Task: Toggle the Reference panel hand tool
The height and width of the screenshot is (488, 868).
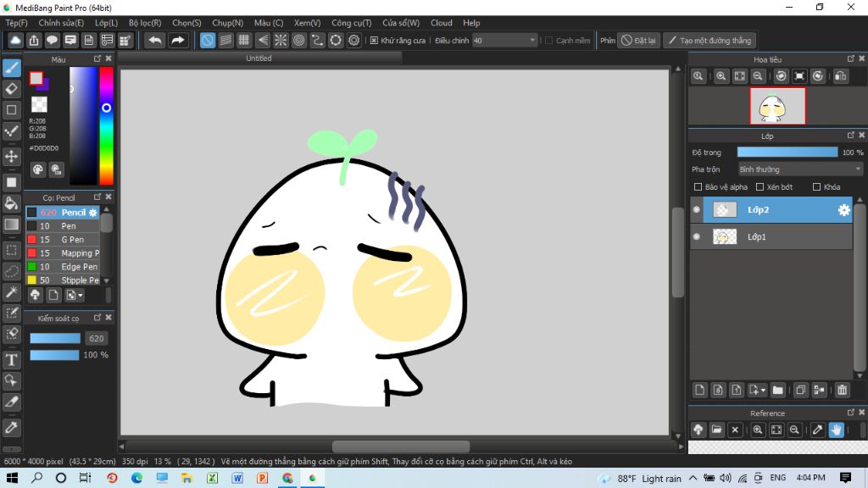Action: pos(836,430)
